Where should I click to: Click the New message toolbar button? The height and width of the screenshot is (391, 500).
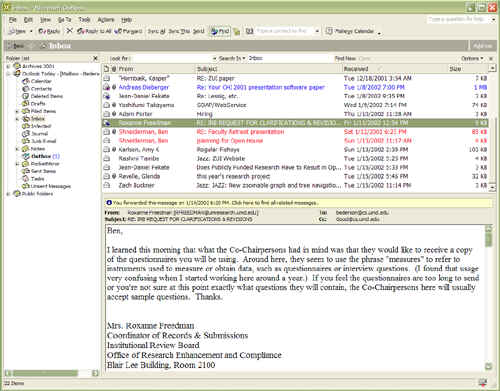[x=17, y=31]
